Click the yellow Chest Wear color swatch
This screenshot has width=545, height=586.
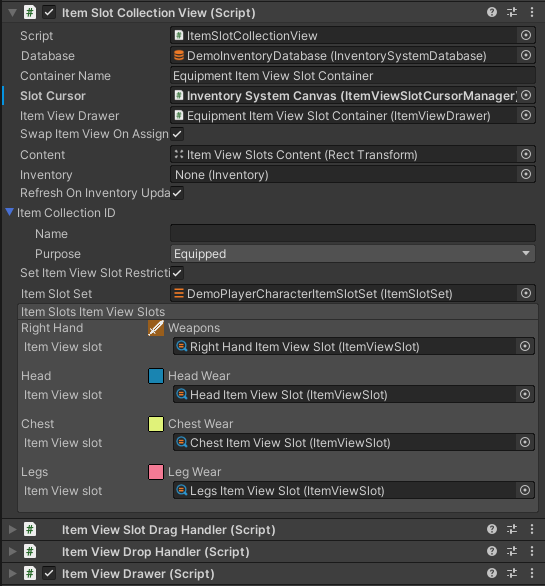[x=156, y=424]
